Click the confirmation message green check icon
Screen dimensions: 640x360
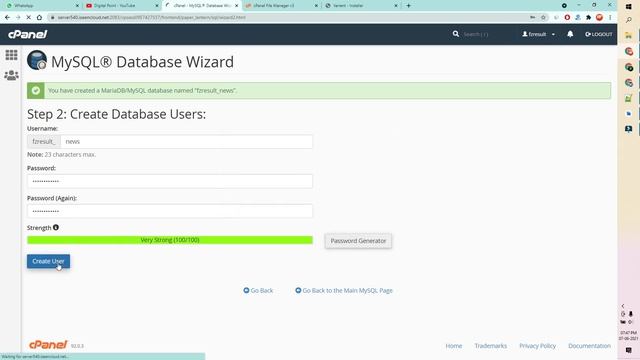coord(36,91)
